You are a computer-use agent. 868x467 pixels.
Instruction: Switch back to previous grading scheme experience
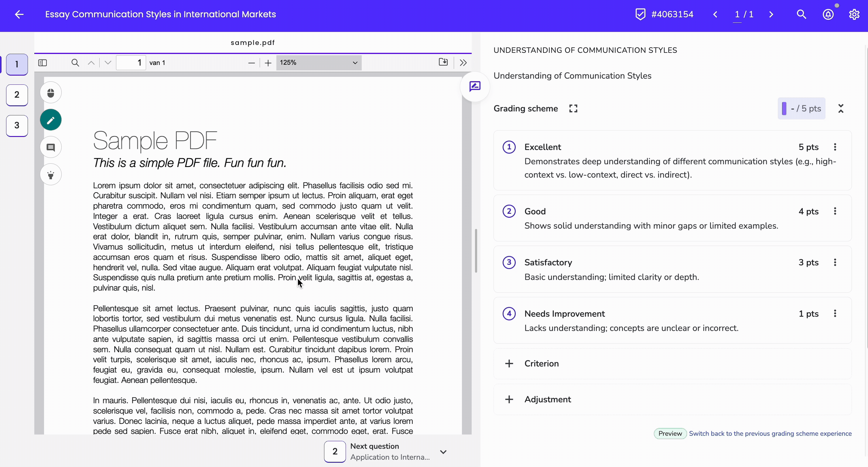click(770, 434)
